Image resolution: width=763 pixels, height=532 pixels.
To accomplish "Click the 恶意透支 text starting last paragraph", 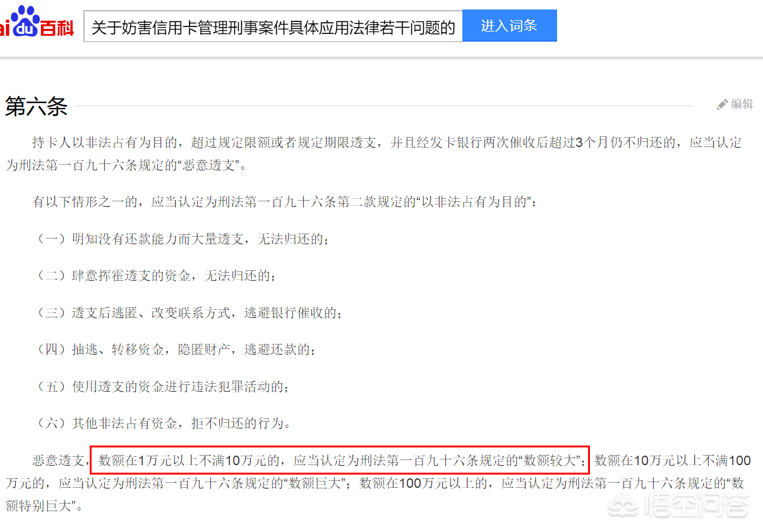I will [x=58, y=461].
